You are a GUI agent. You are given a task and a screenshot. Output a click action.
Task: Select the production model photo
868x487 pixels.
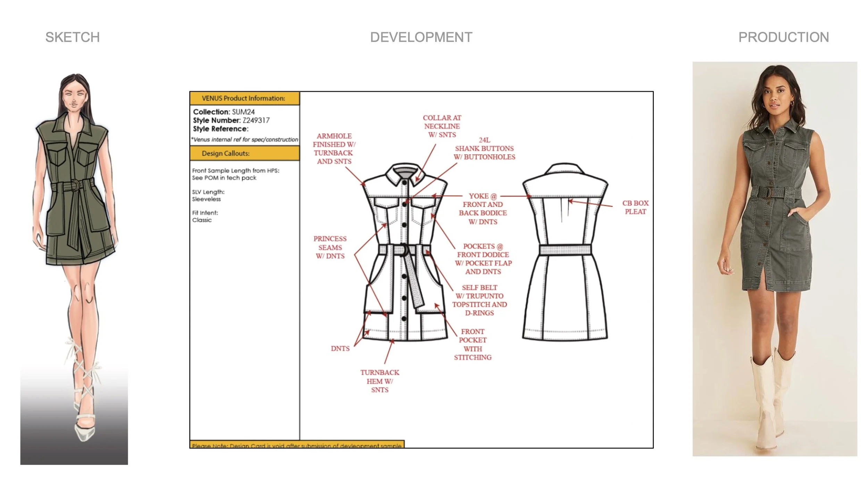click(775, 259)
